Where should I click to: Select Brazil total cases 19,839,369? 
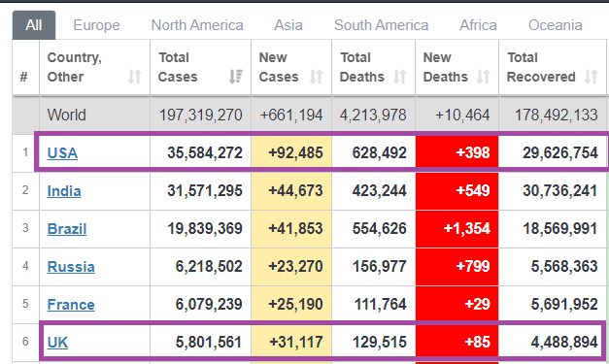(205, 228)
